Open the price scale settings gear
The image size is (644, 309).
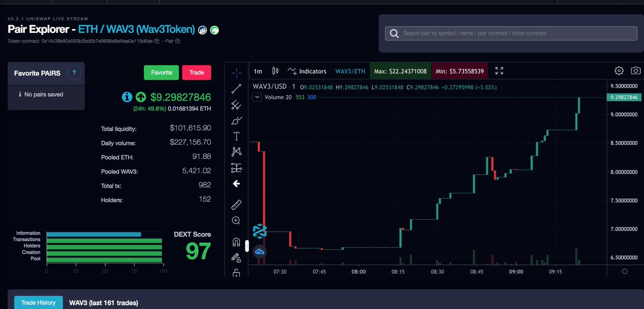[625, 271]
